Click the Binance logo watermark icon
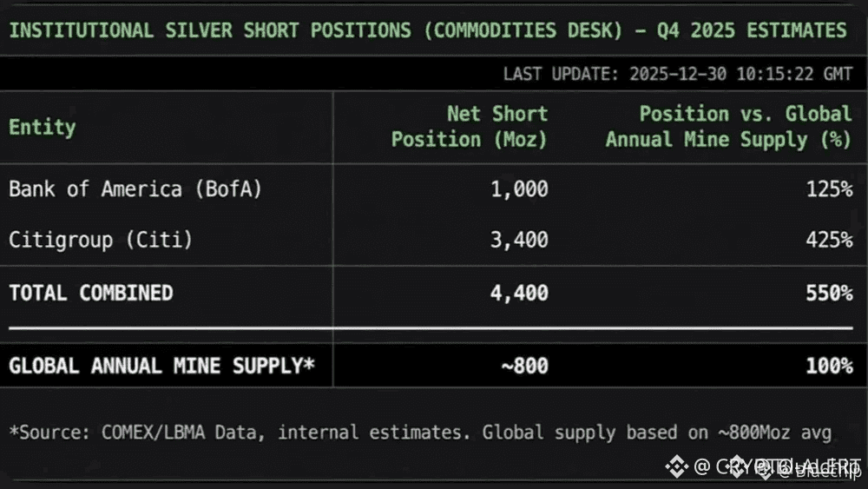Viewport: 868px width, 489px height. pyautogui.click(x=677, y=466)
